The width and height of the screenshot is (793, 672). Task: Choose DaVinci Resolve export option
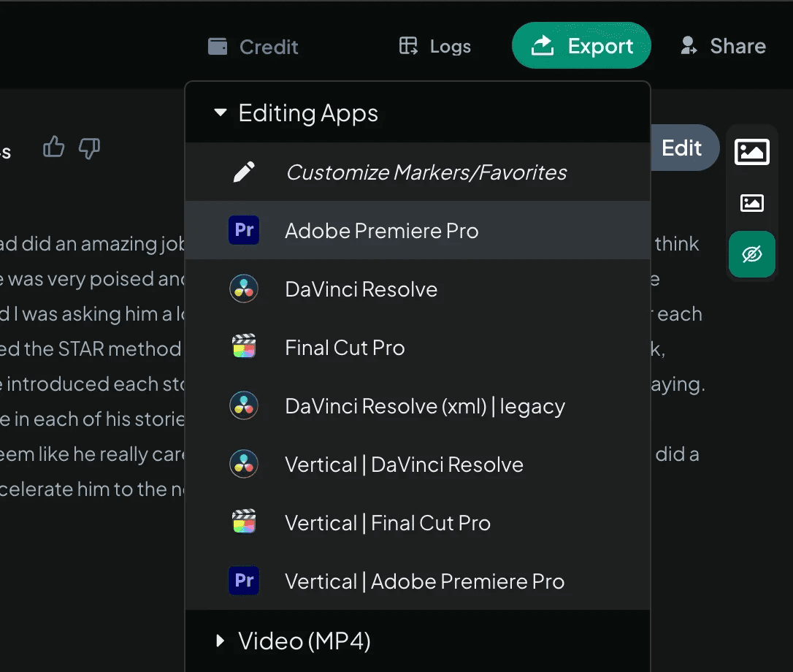418,289
